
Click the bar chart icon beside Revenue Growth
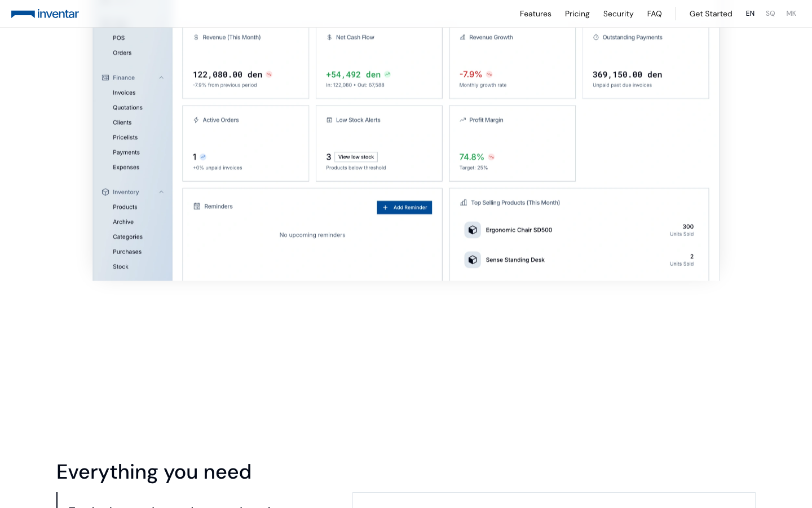pyautogui.click(x=463, y=37)
